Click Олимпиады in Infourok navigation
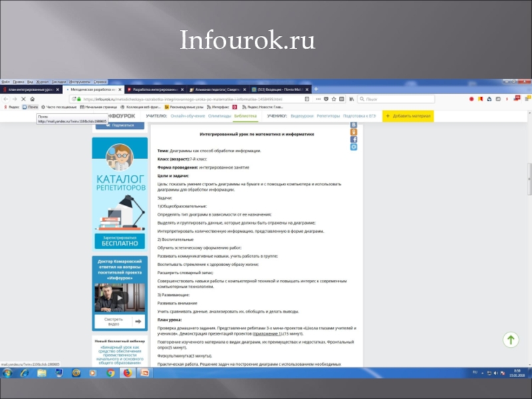The image size is (532, 399). click(219, 116)
